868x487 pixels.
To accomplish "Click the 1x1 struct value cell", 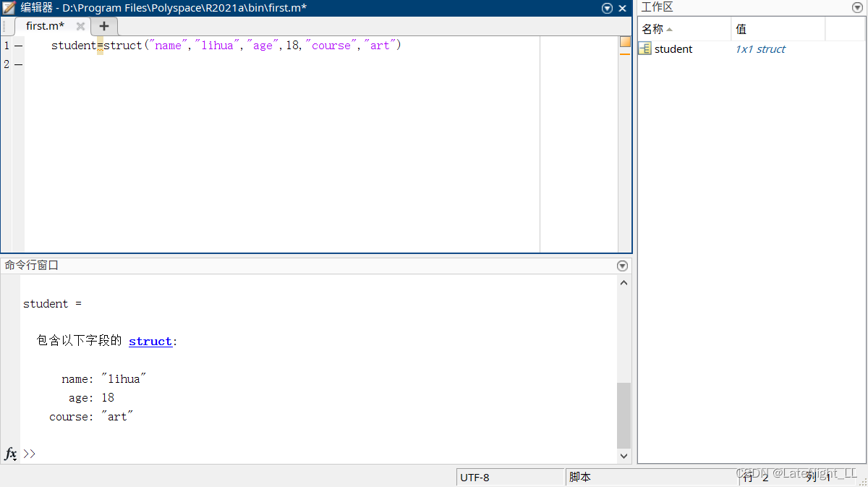I will coord(760,49).
